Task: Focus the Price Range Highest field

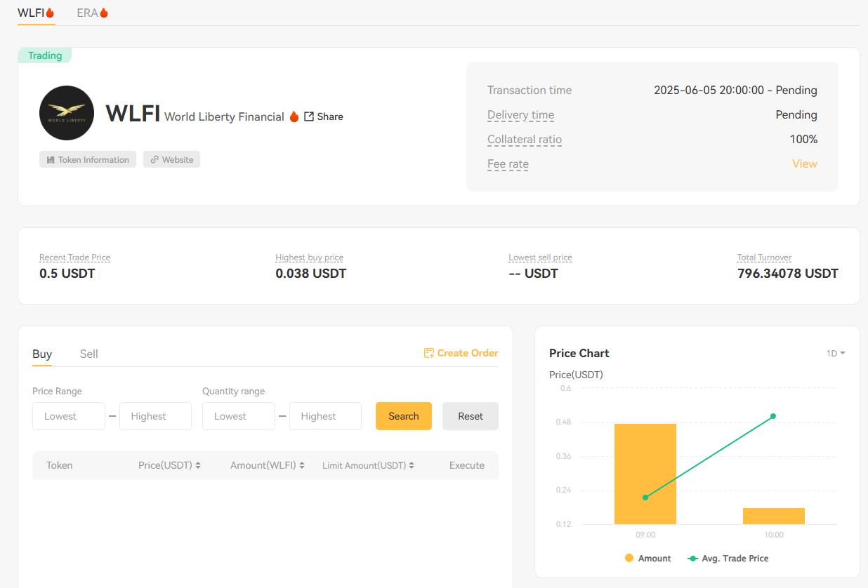Action: [x=155, y=416]
